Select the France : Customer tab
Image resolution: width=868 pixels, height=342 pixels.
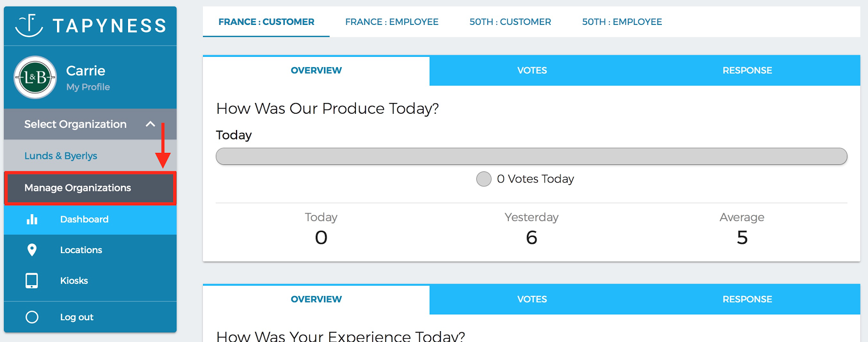(x=266, y=22)
